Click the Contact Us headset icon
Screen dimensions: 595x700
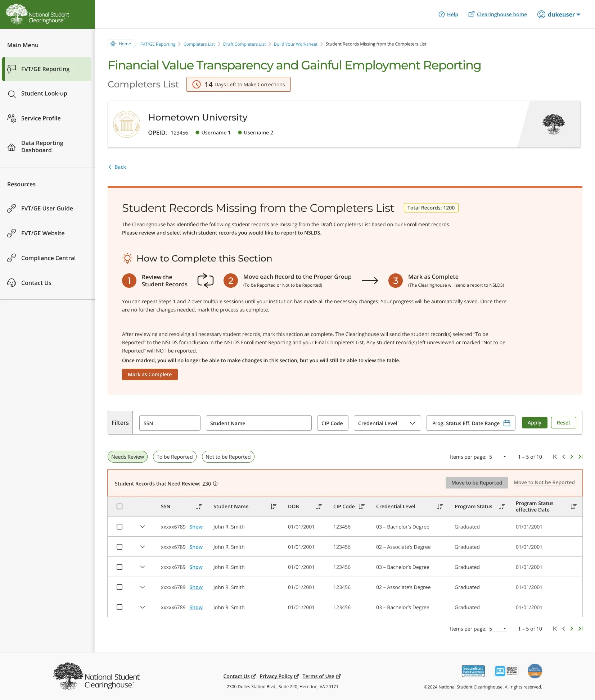click(12, 283)
